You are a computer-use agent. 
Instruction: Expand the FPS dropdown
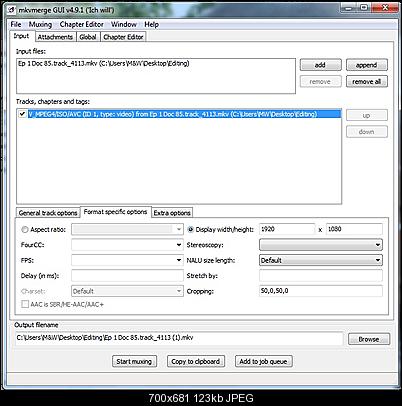point(179,260)
